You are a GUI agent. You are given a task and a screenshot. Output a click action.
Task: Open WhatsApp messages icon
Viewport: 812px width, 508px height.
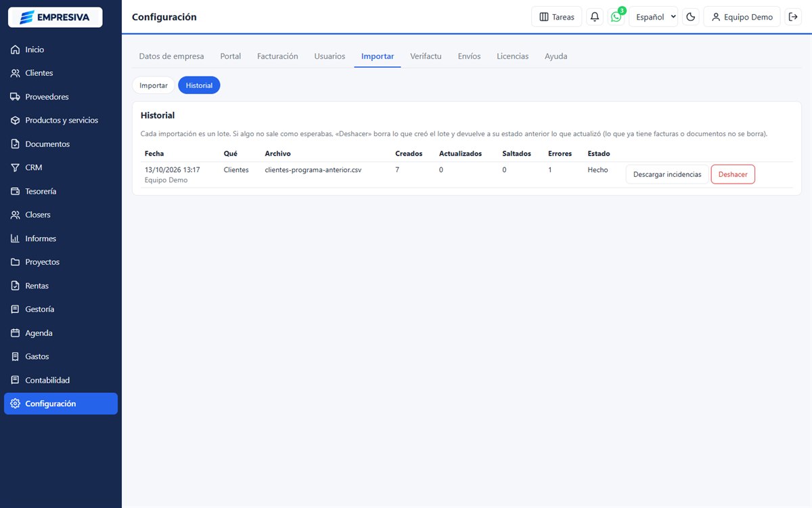pos(616,17)
